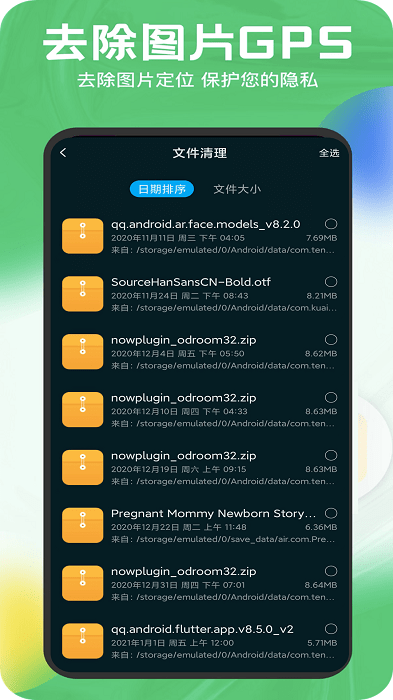Viewport: 393px width, 700px height.
Task: Tap the 文件清理 page title
Action: point(200,153)
